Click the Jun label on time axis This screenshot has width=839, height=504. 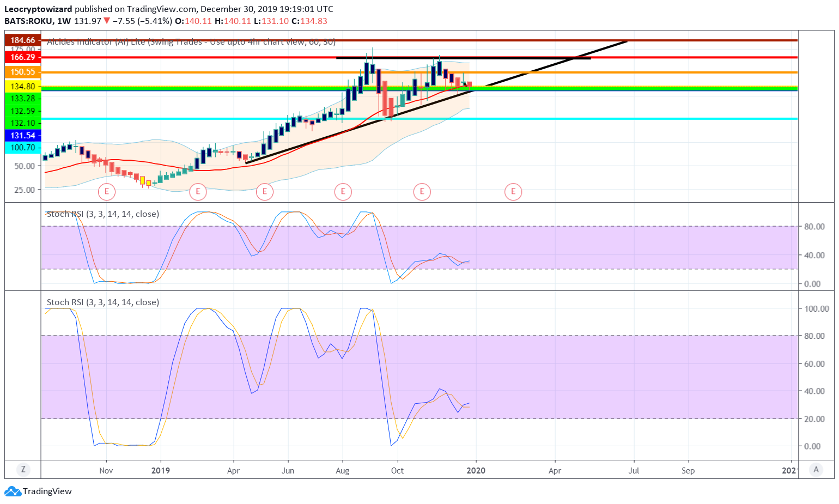288,471
